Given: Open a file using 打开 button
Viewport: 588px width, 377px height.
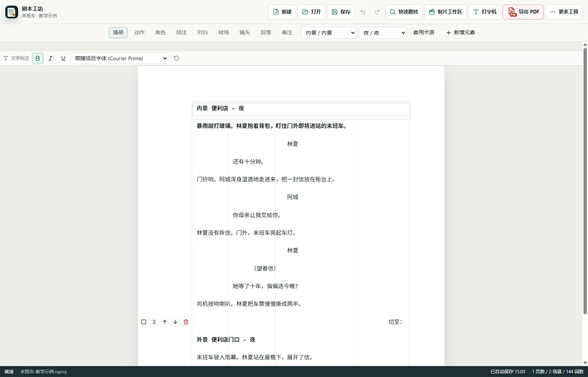Looking at the screenshot, I should [312, 12].
